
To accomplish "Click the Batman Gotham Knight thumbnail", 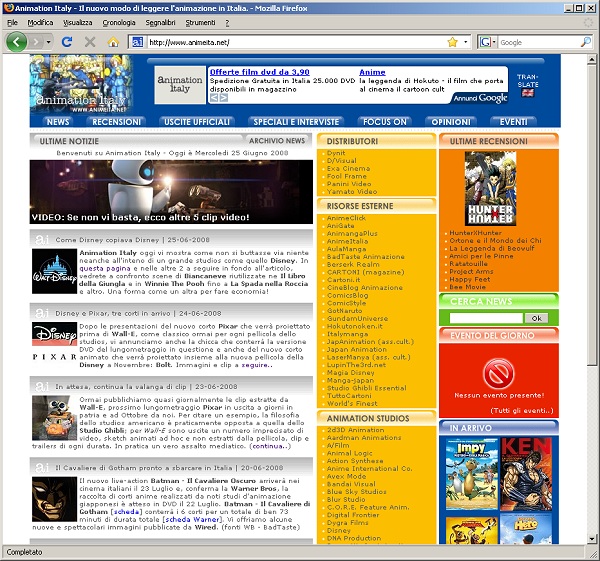I will point(54,499).
